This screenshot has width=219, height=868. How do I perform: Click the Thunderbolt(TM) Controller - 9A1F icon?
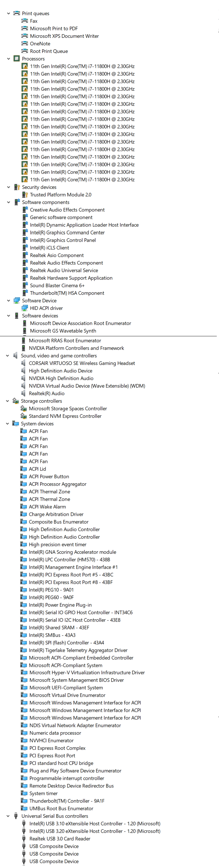(24, 801)
